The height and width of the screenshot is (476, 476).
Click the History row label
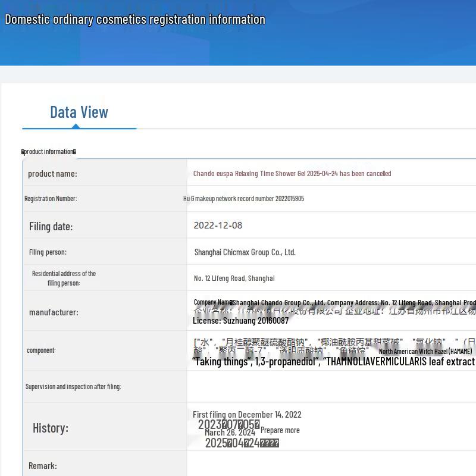pos(51,428)
